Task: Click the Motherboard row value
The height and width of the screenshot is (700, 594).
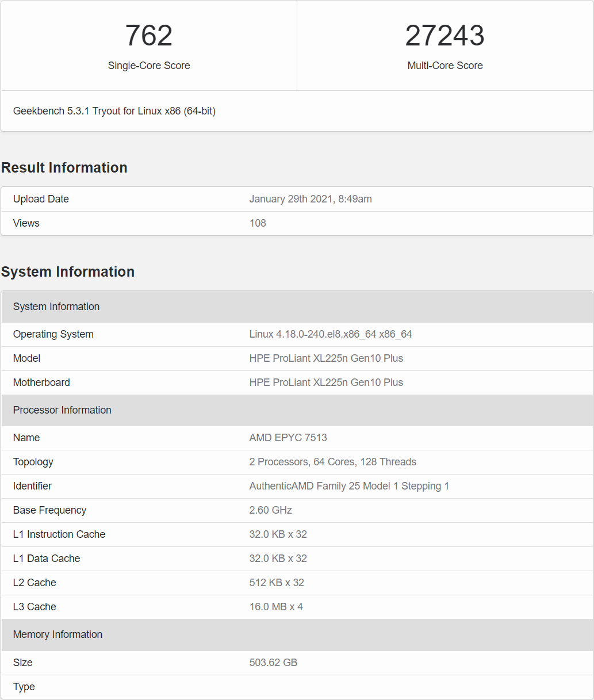Action: (325, 382)
